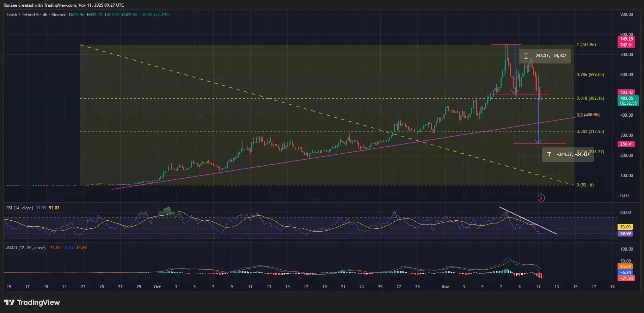Viewport: 644px width, 313px height.
Task: Select the Zcash / TetherUS symbol title
Action: pos(23,15)
